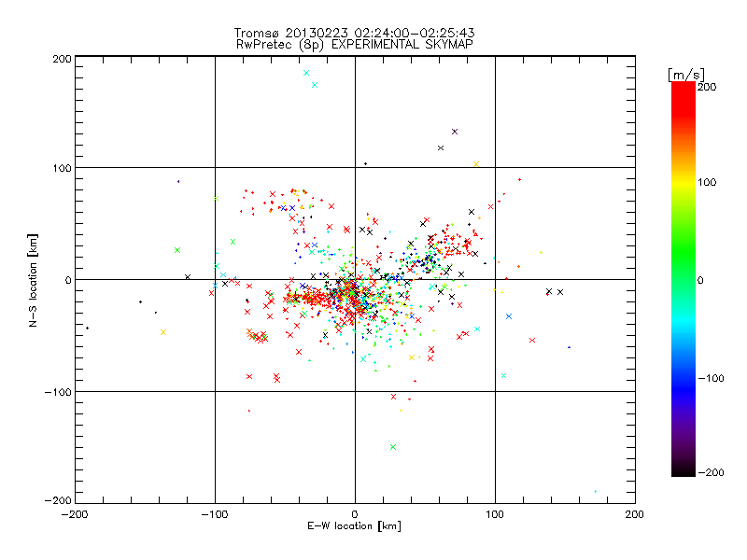
Task: Click the colorbar tick label "100"
Action: tap(707, 182)
